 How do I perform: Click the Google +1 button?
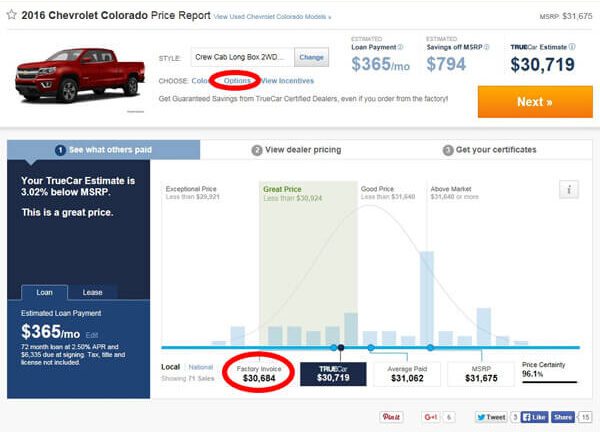point(431,417)
